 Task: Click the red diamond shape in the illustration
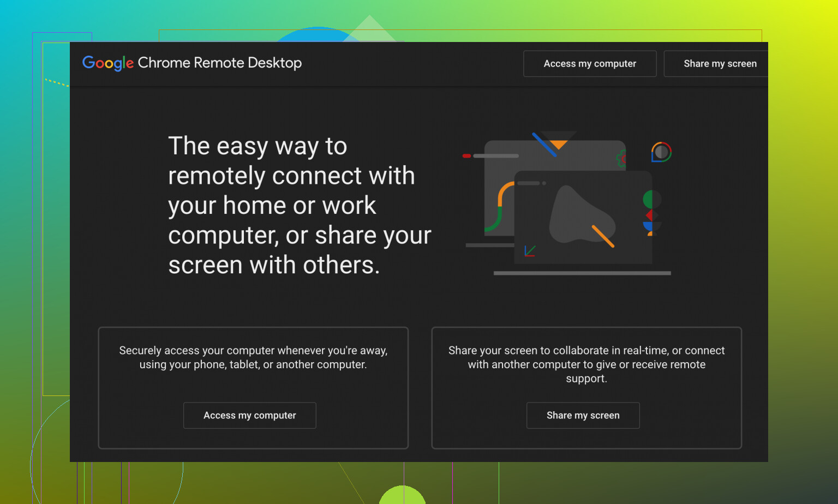click(650, 215)
